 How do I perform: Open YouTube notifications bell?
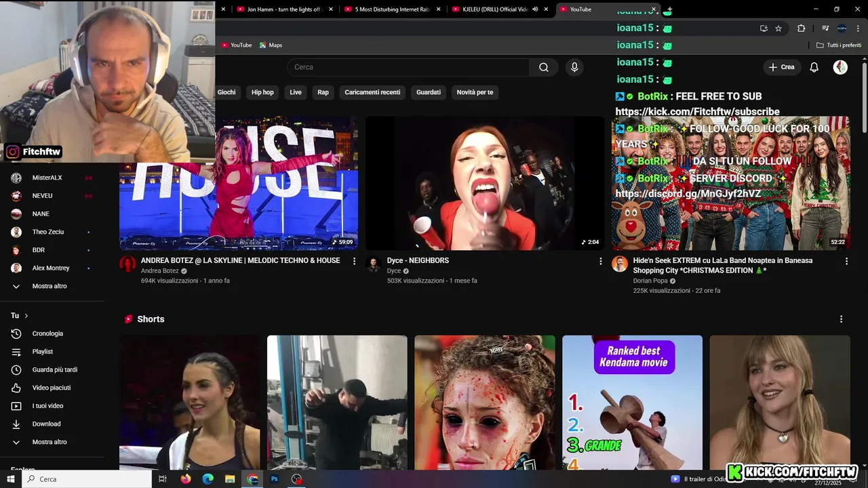point(814,67)
